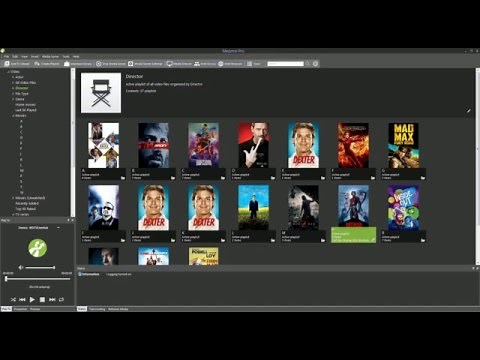The height and width of the screenshot is (360, 480).
Task: Click the edit pencil icon in Director header
Action: tap(468, 111)
